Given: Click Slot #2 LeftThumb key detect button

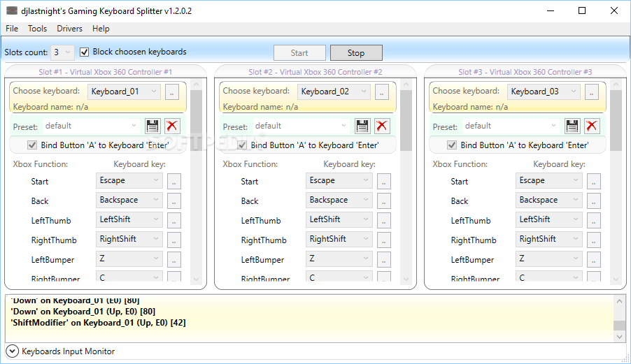Looking at the screenshot, I should pyautogui.click(x=384, y=220).
